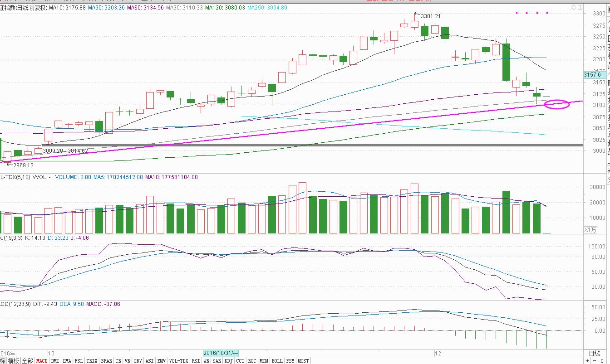Screen dimensions: 610x364
Task: Click the MA120: 3080.03 legend value
Action: click(x=225, y=8)
